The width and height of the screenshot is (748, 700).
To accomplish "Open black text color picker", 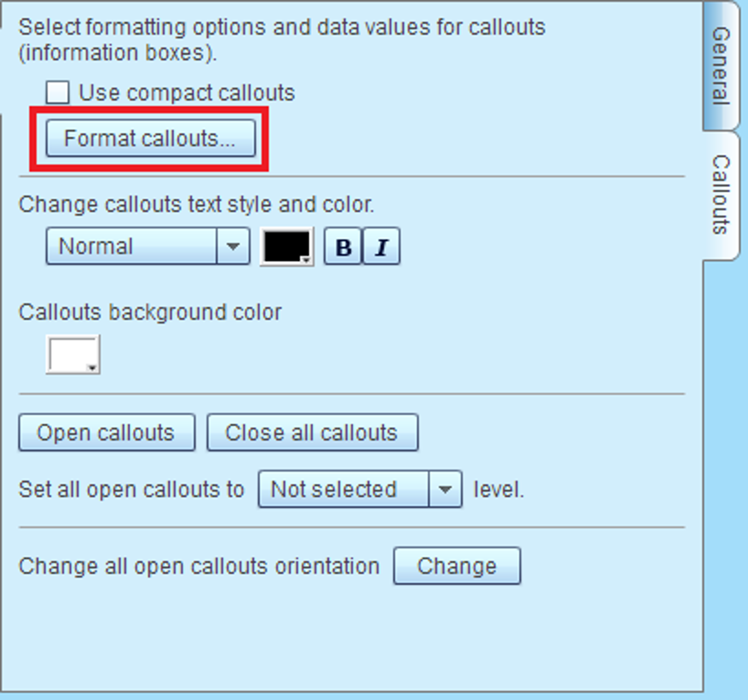I will 287,247.
